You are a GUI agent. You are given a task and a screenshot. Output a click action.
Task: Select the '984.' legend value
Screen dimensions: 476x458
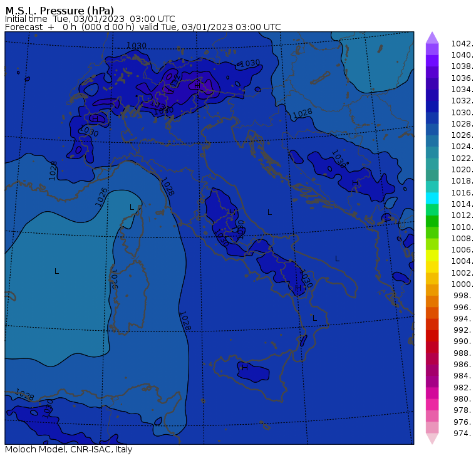tap(463, 376)
